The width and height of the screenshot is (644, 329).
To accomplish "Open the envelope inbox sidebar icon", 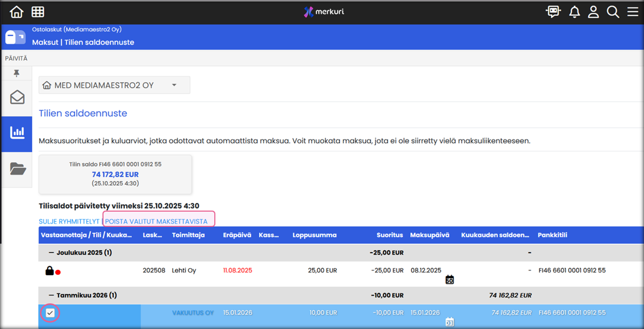I will (x=17, y=97).
